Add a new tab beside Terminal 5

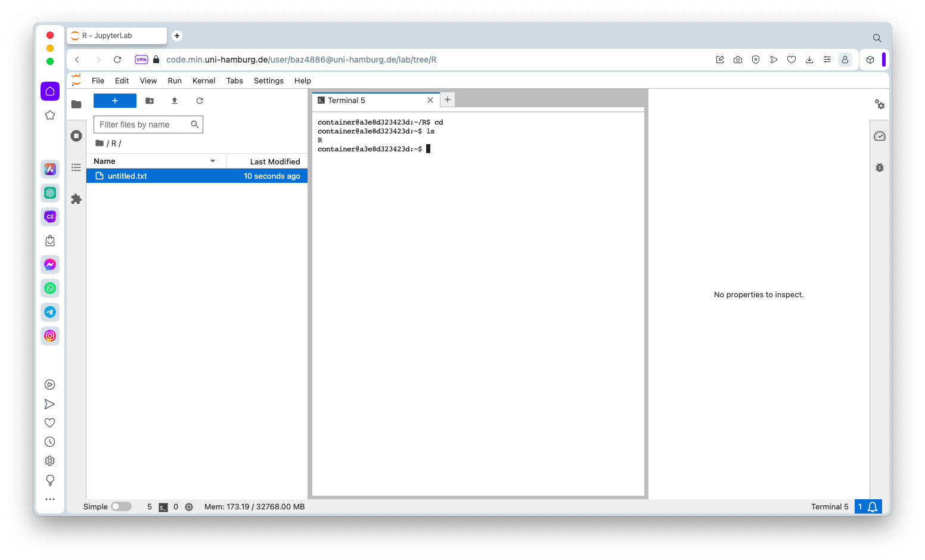[448, 99]
